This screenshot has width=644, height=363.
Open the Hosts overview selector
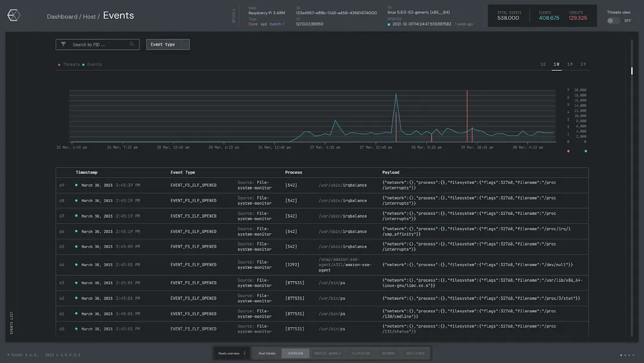click(x=228, y=353)
